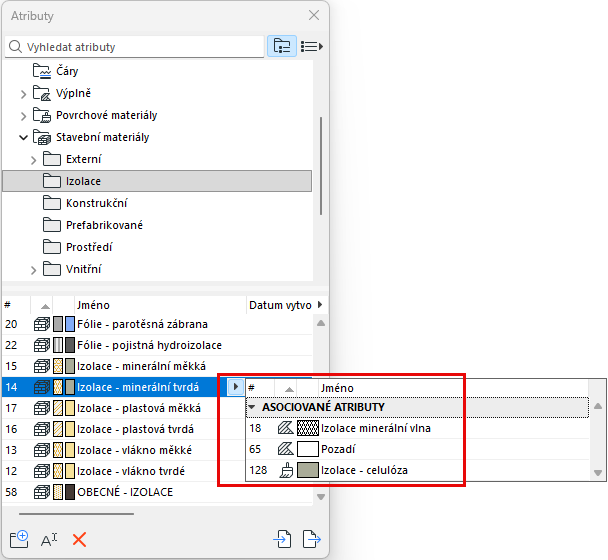Open the list view options icon
Screen dimensions: 608x560
pos(312,47)
